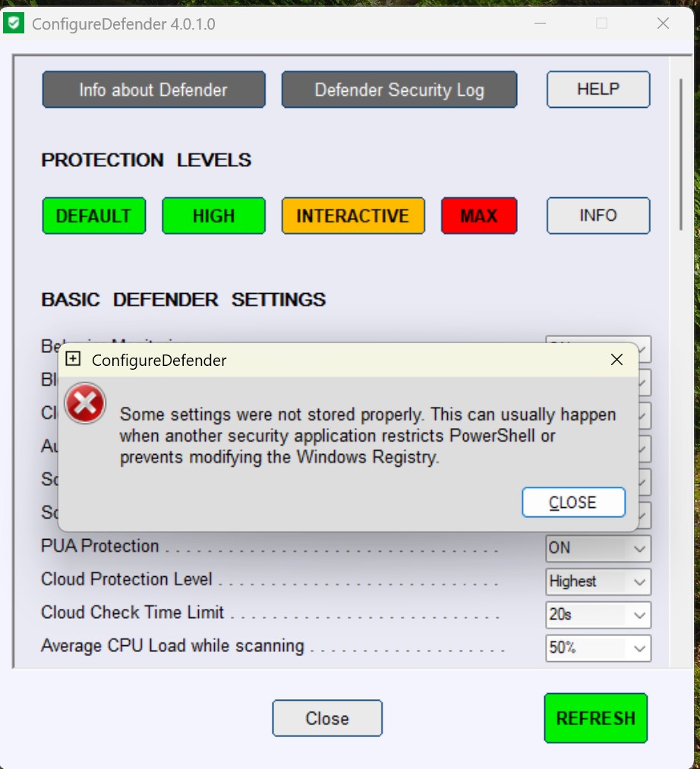Click the PUA Protection label
The width and height of the screenshot is (700, 769).
point(100,546)
